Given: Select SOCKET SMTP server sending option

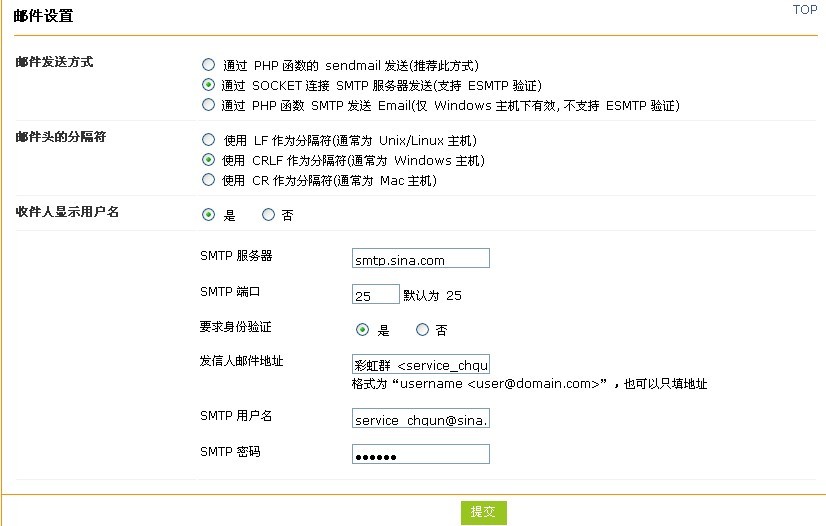Looking at the screenshot, I should pyautogui.click(x=209, y=85).
